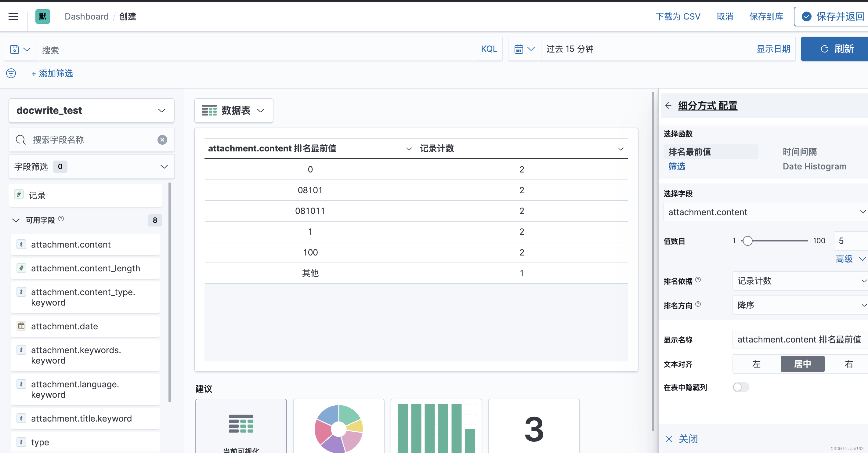Image resolution: width=868 pixels, height=453 pixels.
Task: Click the filter options circle icon
Action: [11, 73]
